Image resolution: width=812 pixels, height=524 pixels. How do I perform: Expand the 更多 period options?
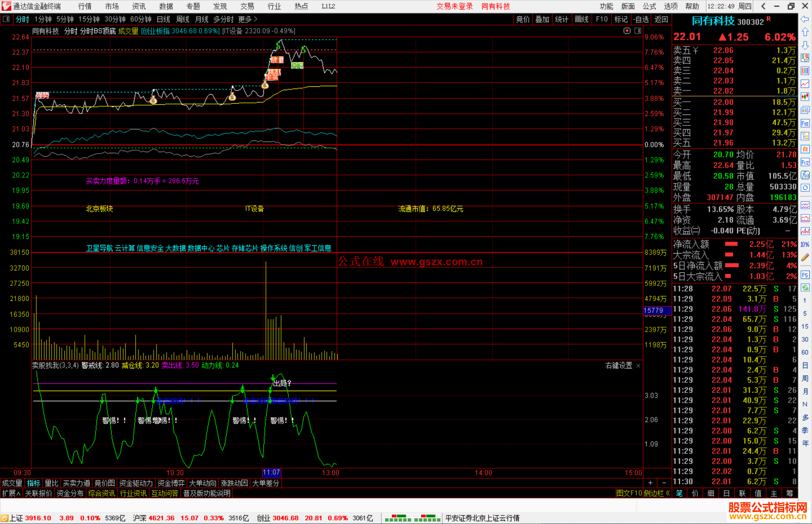click(247, 19)
